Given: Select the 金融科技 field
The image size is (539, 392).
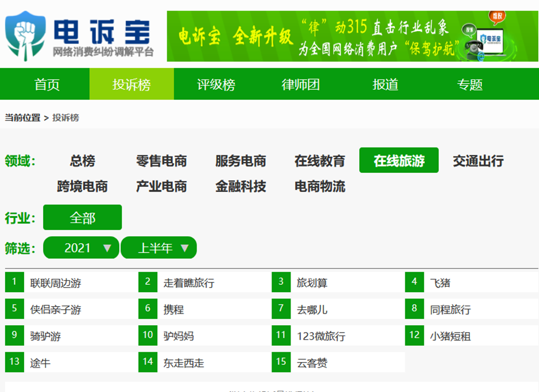Looking at the screenshot, I should click(240, 186).
